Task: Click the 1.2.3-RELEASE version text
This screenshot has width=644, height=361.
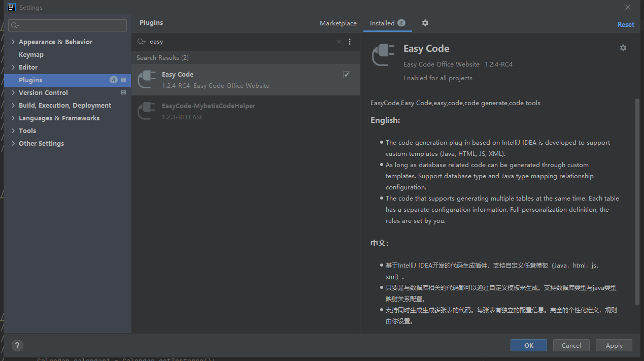Action: [183, 117]
